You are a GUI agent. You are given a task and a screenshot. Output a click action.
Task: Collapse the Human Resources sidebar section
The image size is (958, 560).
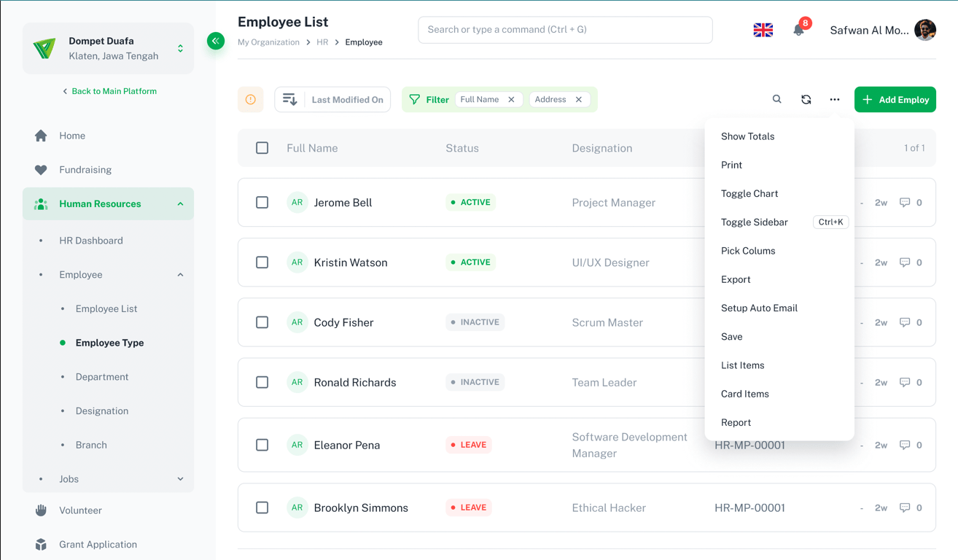180,204
